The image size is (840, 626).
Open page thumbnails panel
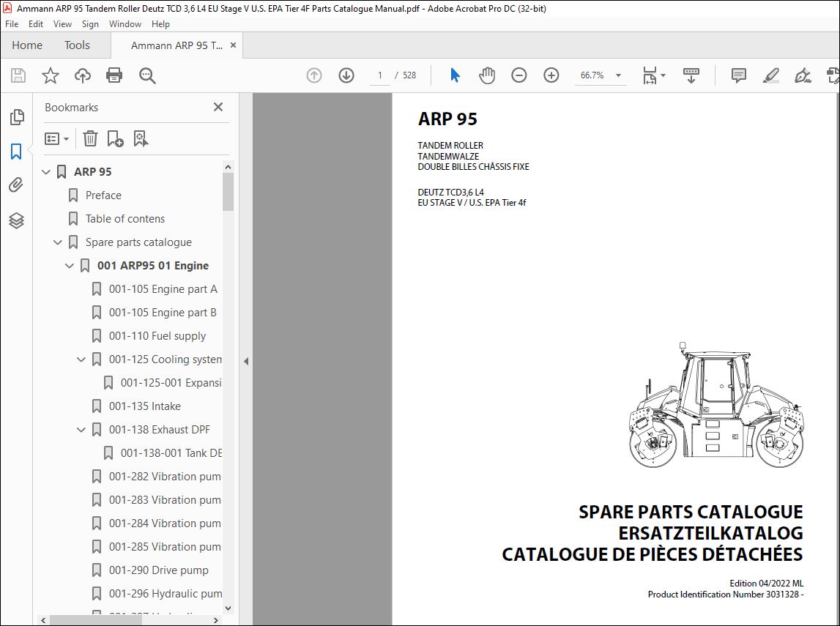pos(17,116)
